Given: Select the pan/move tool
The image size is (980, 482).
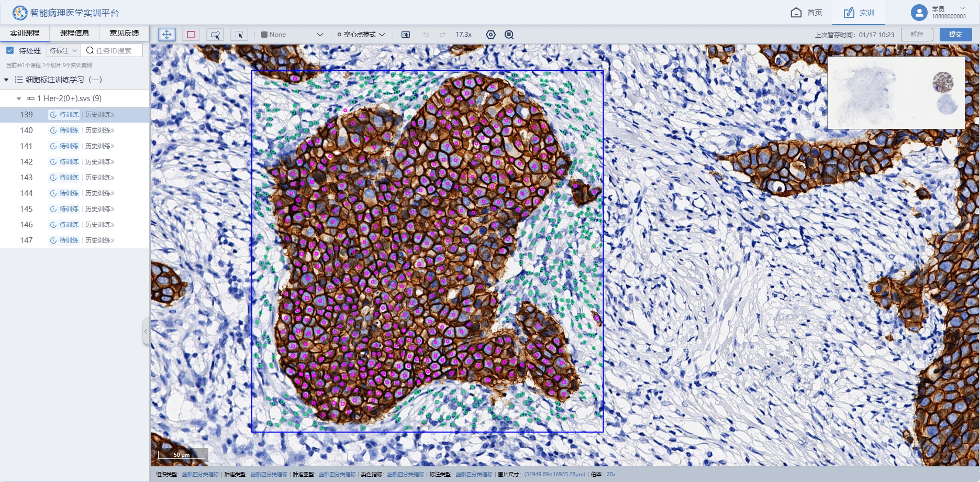Looking at the screenshot, I should click(x=166, y=35).
